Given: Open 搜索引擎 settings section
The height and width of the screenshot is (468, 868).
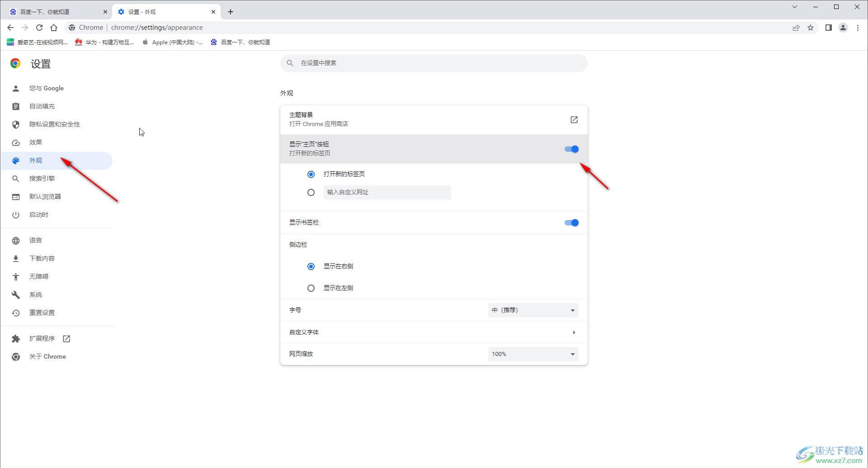Looking at the screenshot, I should [57, 178].
